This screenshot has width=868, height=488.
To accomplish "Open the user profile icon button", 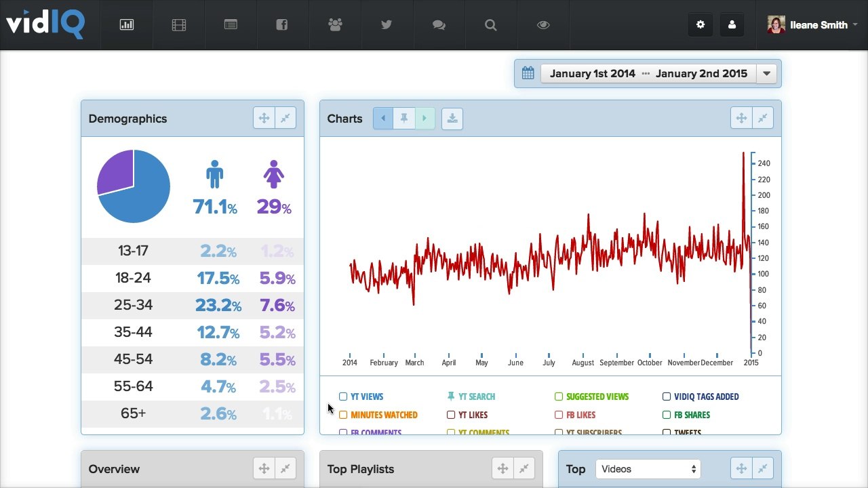I will (732, 25).
